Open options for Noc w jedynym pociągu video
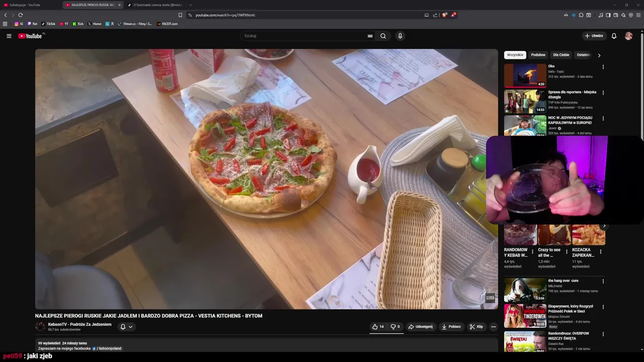This screenshot has height=362, width=644. [603, 119]
